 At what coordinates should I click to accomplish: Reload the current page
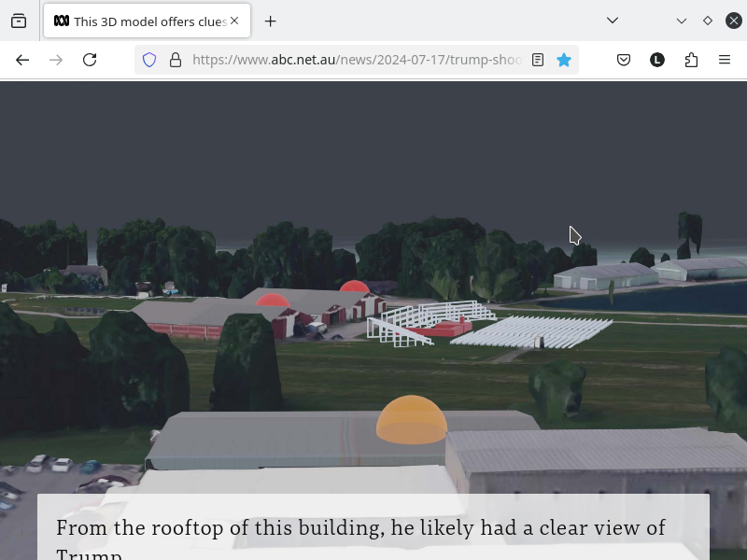(x=90, y=60)
